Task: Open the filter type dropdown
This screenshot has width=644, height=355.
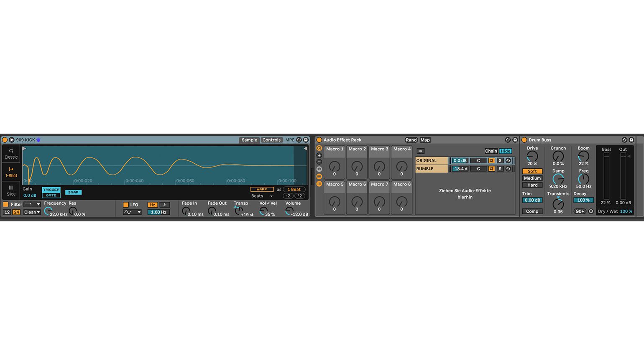Action: point(32,205)
